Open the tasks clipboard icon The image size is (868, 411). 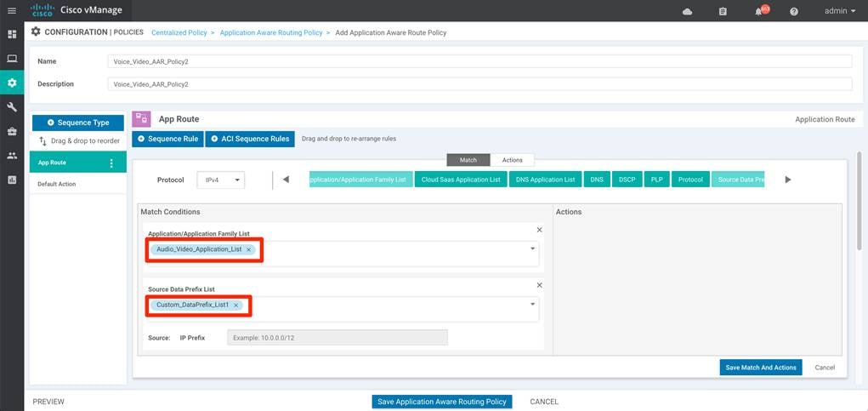click(x=723, y=11)
